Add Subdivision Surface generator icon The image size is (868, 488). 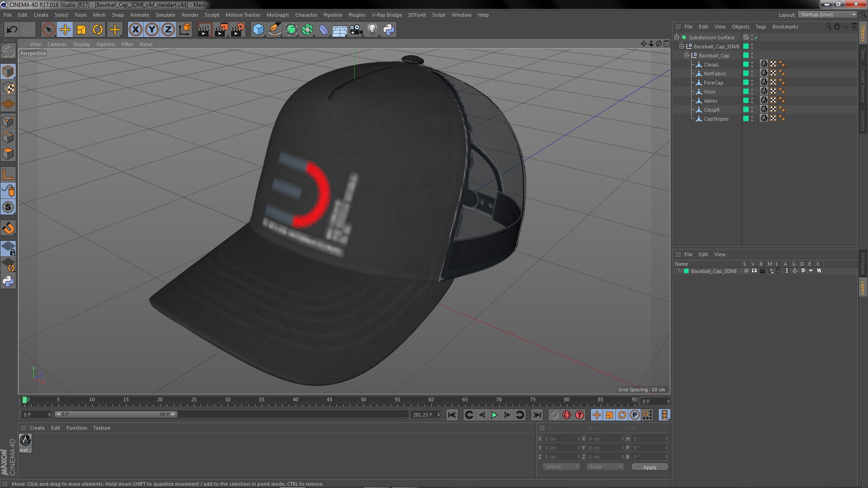pos(291,30)
